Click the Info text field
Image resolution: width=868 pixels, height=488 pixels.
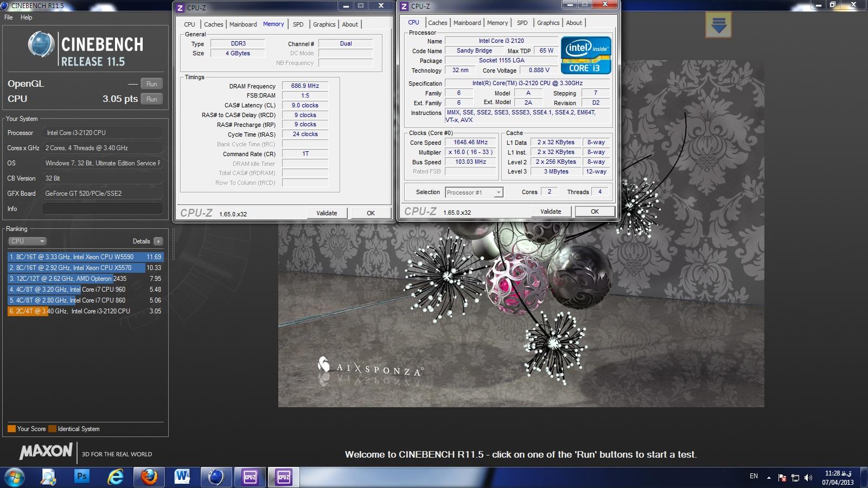pyautogui.click(x=103, y=209)
